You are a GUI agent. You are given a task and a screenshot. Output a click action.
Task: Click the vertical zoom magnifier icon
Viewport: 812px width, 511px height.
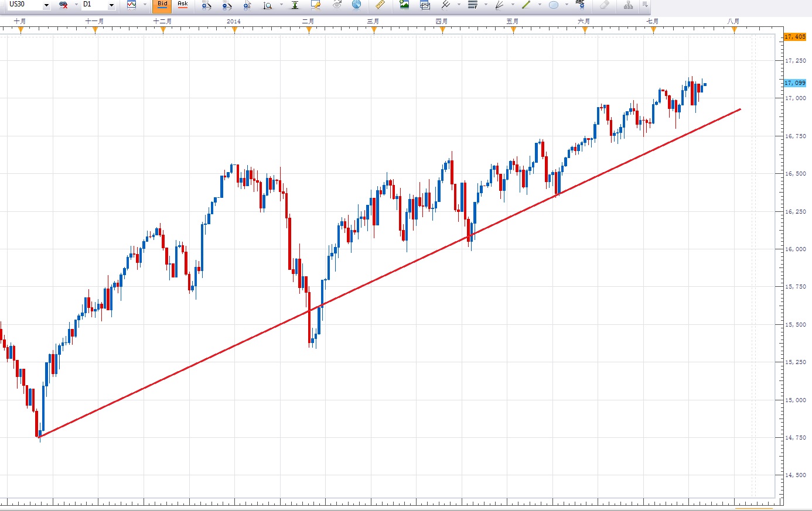coord(268,5)
